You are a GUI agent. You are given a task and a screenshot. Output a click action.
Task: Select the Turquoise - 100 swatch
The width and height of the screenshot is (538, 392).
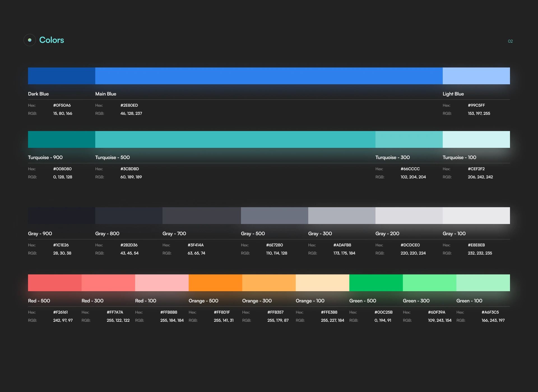pos(476,139)
